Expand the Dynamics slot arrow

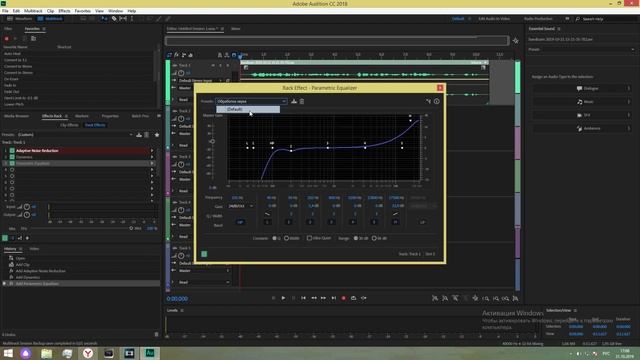(152, 157)
